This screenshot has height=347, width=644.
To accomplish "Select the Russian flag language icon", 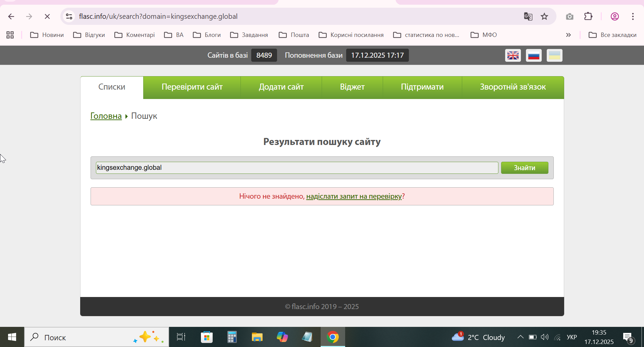I will (x=534, y=55).
